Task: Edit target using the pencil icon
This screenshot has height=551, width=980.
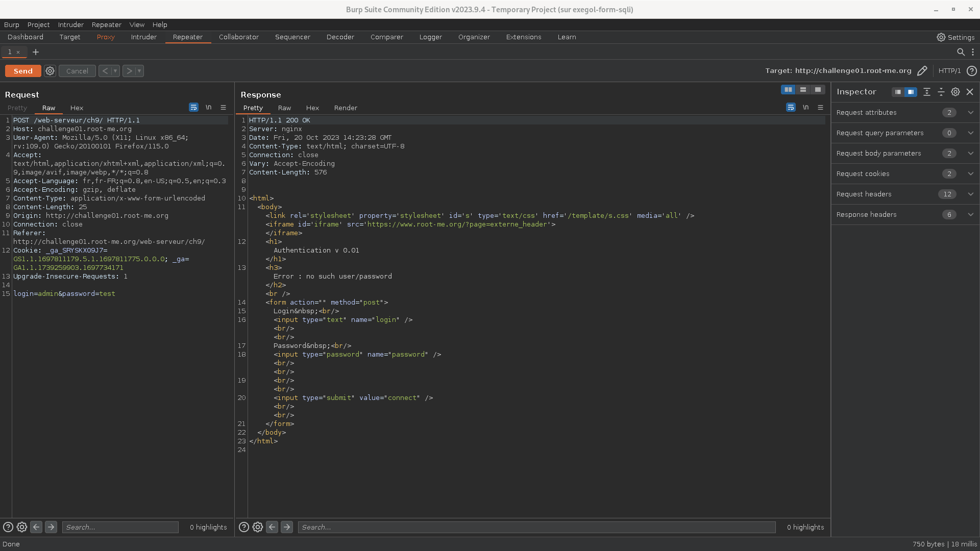Action: pos(922,71)
